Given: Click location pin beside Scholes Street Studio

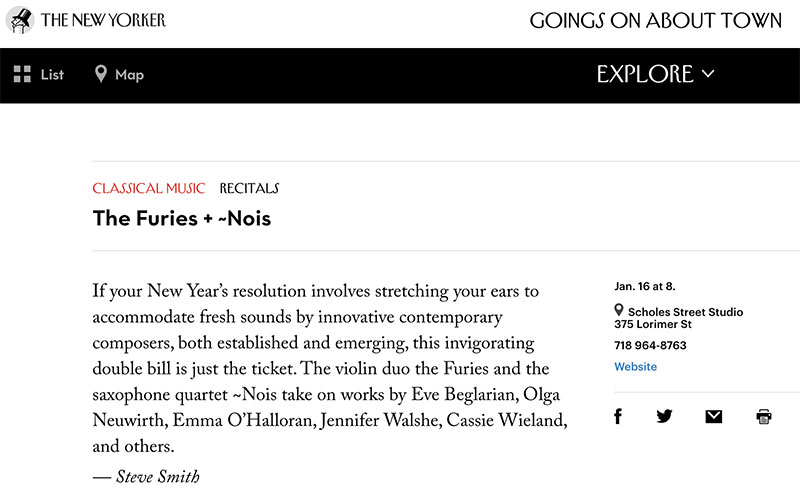Looking at the screenshot, I should [619, 310].
